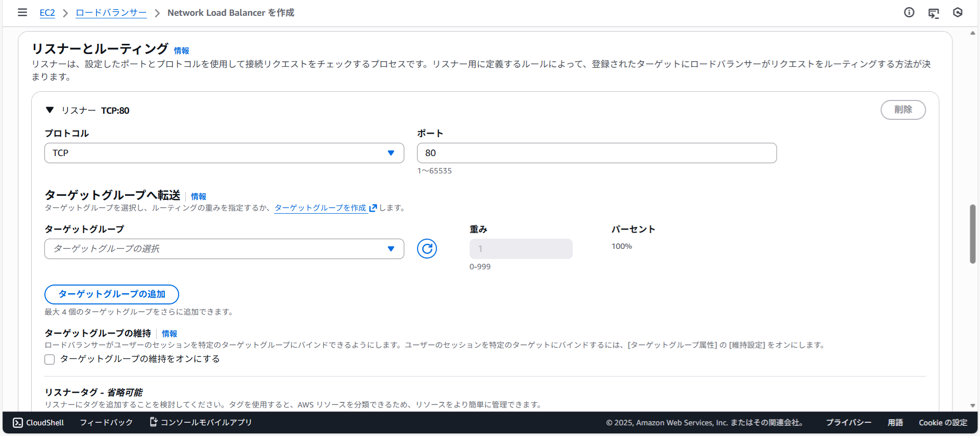Open the CloudShell monitor icon in top bar

[x=934, y=13]
